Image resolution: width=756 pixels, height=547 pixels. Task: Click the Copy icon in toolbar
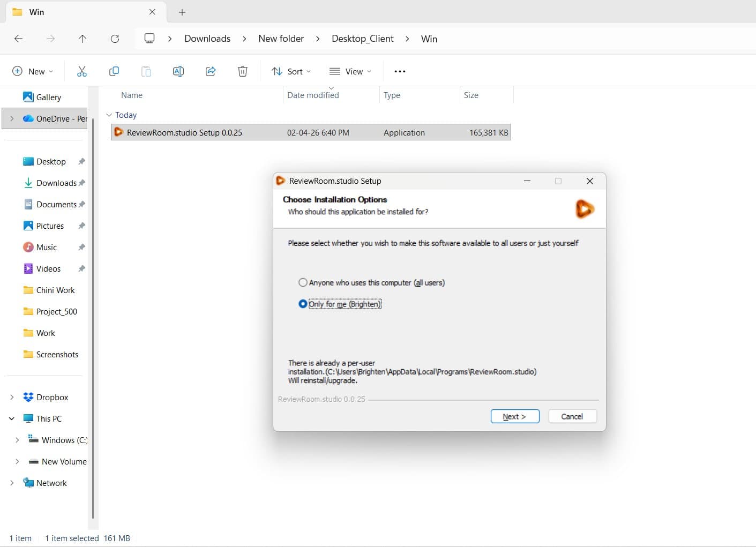(x=114, y=71)
